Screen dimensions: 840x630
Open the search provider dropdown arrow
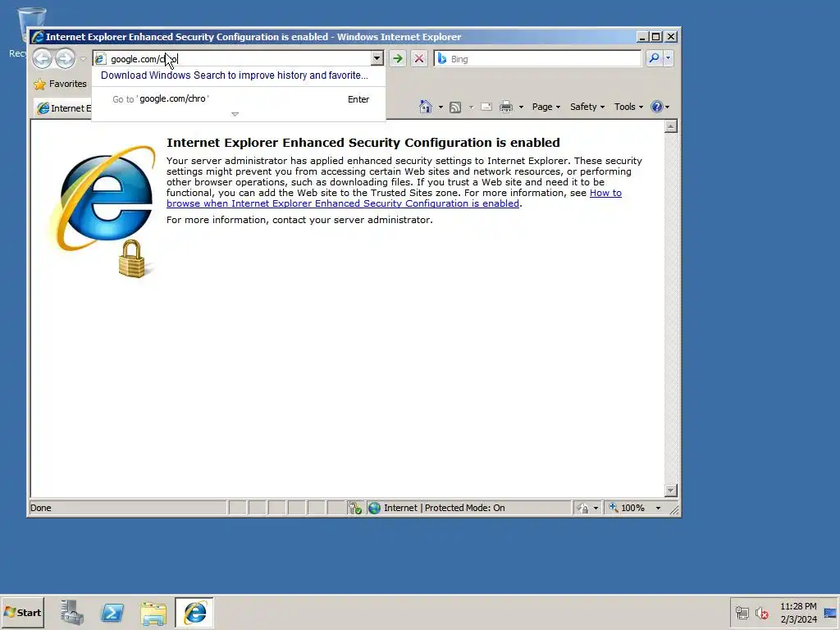(x=668, y=58)
